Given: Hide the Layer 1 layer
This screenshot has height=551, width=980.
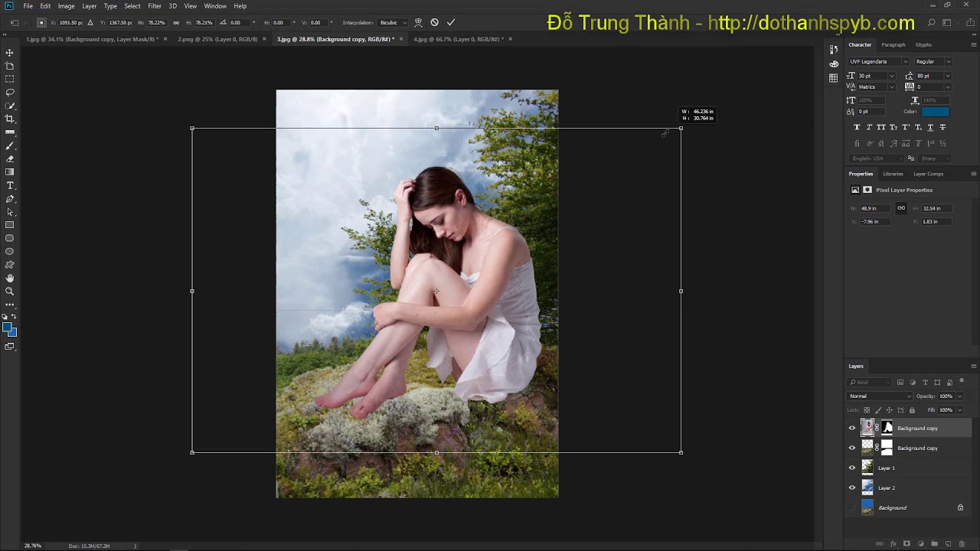Looking at the screenshot, I should (852, 468).
